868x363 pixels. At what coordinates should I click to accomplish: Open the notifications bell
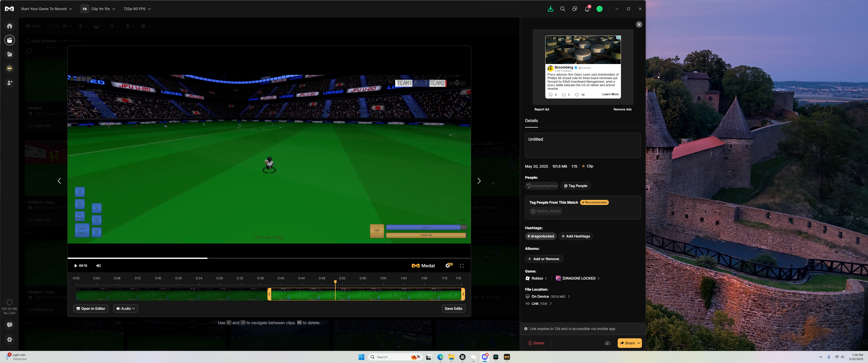tap(587, 9)
